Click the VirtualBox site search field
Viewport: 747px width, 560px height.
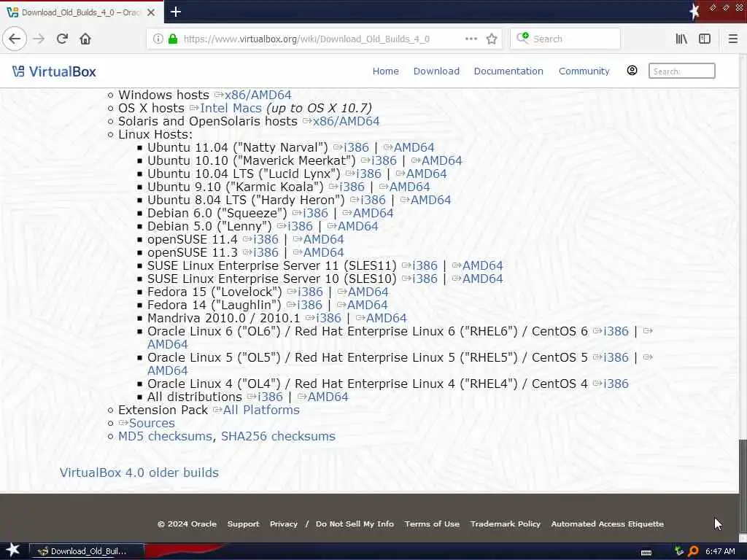tap(682, 71)
